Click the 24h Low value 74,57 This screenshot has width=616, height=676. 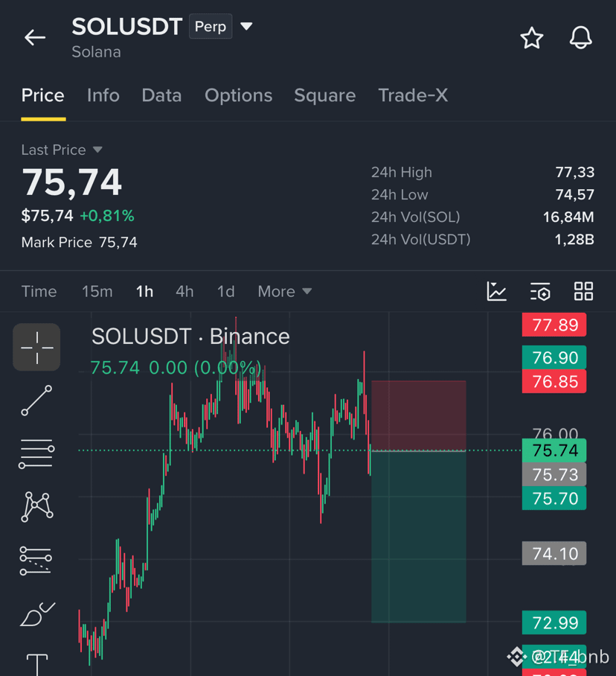[574, 194]
